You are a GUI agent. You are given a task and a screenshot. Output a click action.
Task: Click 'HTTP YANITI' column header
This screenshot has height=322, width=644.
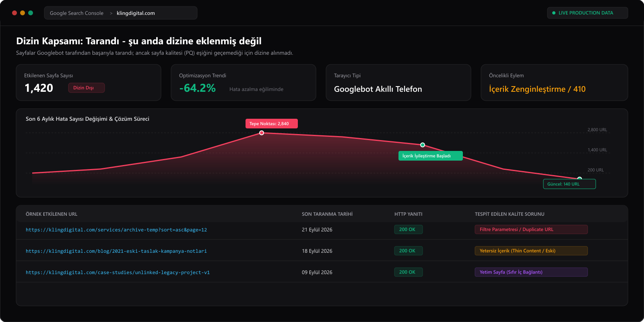(409, 214)
